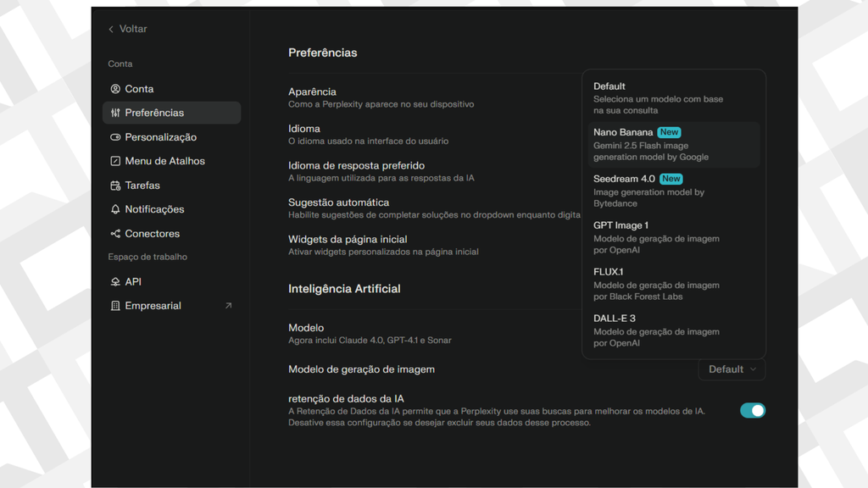868x488 pixels.
Task: Click the Empresarial building icon
Action: tap(115, 306)
